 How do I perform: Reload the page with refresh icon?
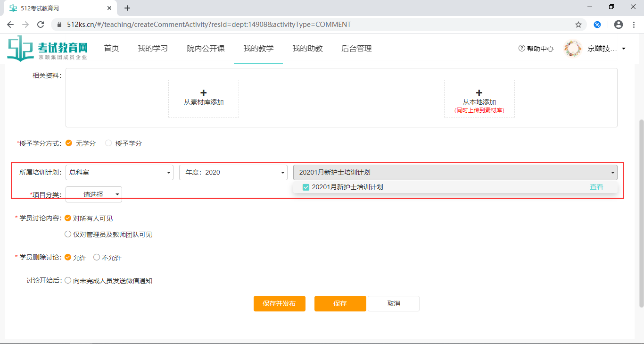(x=41, y=25)
